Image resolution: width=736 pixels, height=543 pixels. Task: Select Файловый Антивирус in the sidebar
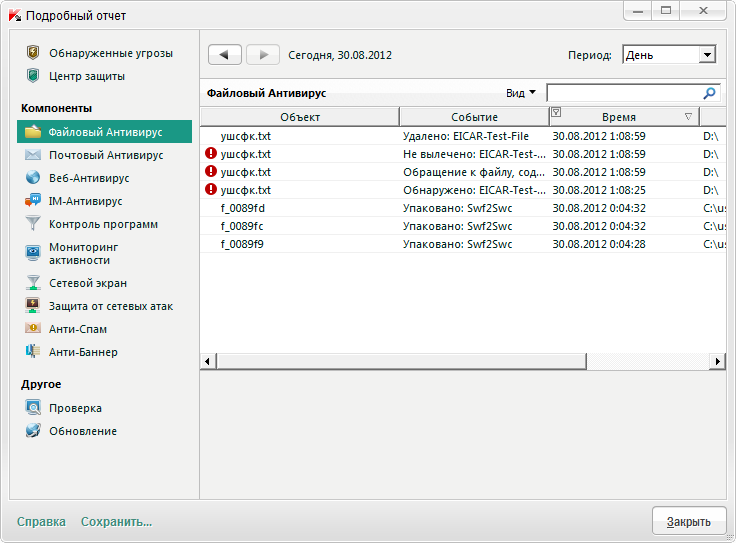pos(105,132)
